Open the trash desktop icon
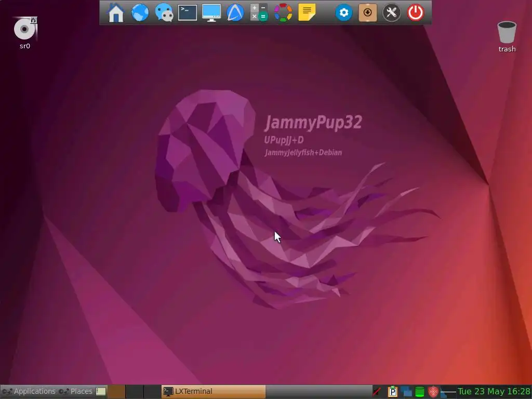The width and height of the screenshot is (532, 399). coord(507,37)
